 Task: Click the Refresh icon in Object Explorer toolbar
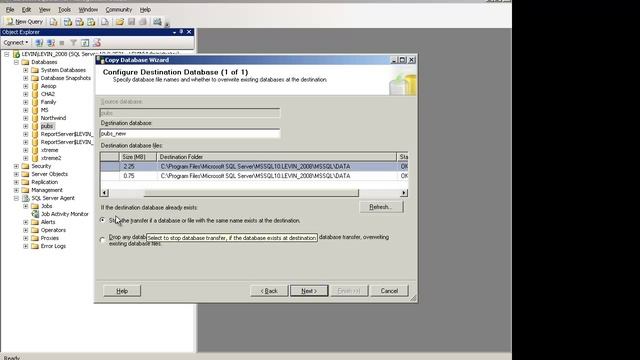85,42
